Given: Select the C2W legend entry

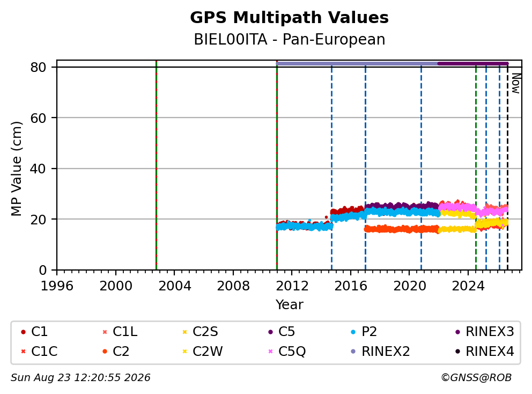Looking at the screenshot, I should (203, 351).
